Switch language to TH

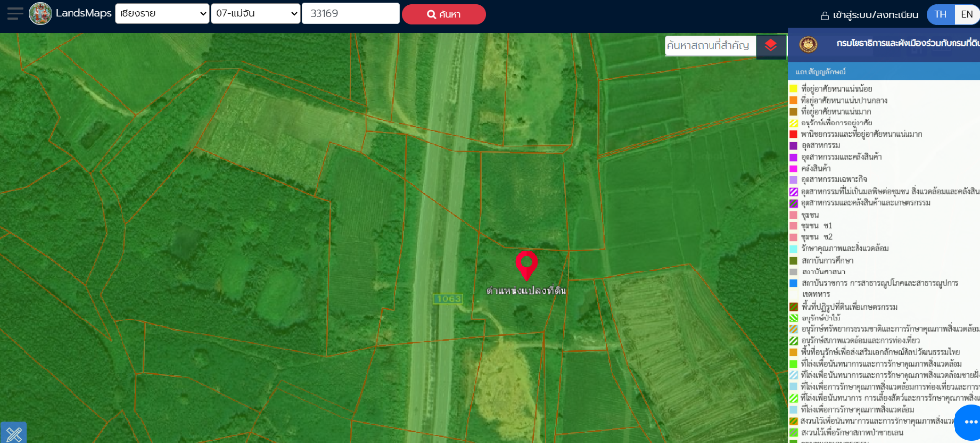pos(940,15)
